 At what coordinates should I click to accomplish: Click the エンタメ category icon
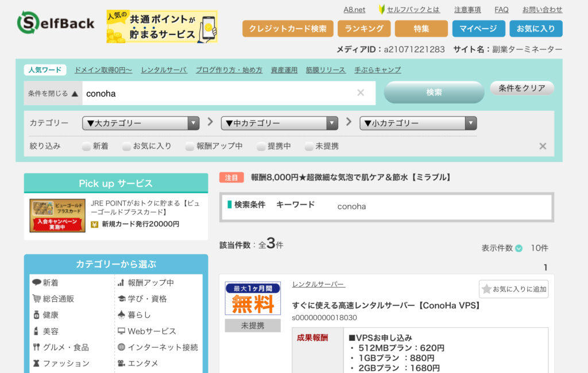(122, 363)
